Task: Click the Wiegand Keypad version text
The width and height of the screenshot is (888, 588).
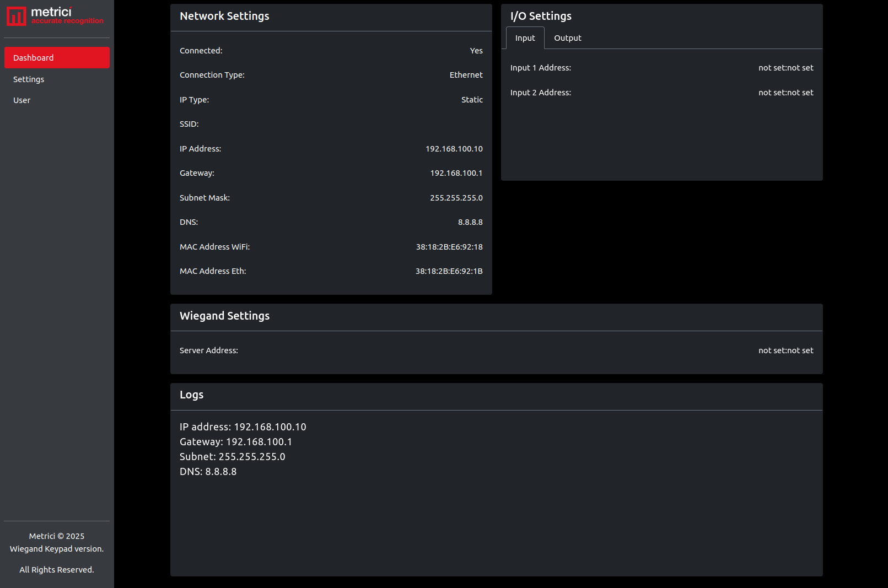Action: [x=57, y=549]
